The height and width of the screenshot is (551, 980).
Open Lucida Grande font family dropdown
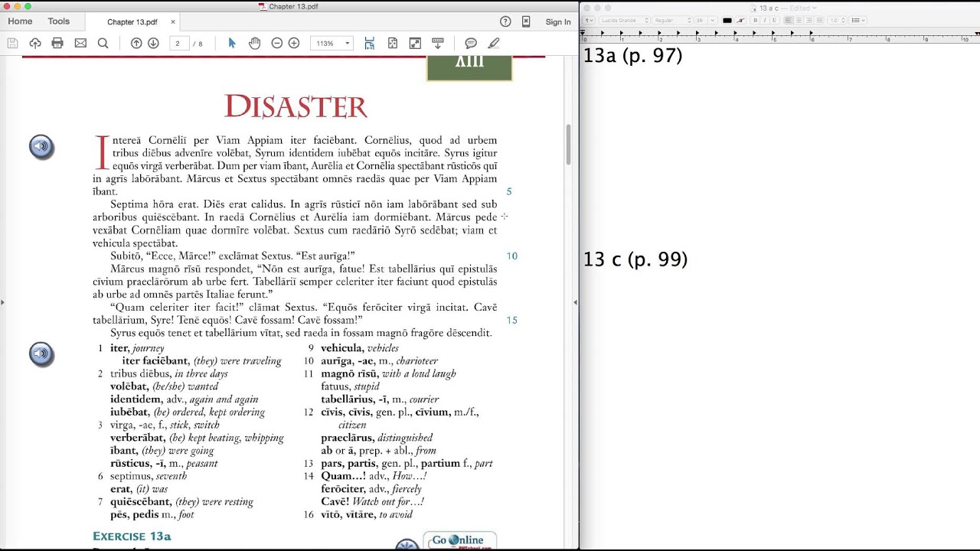624,20
